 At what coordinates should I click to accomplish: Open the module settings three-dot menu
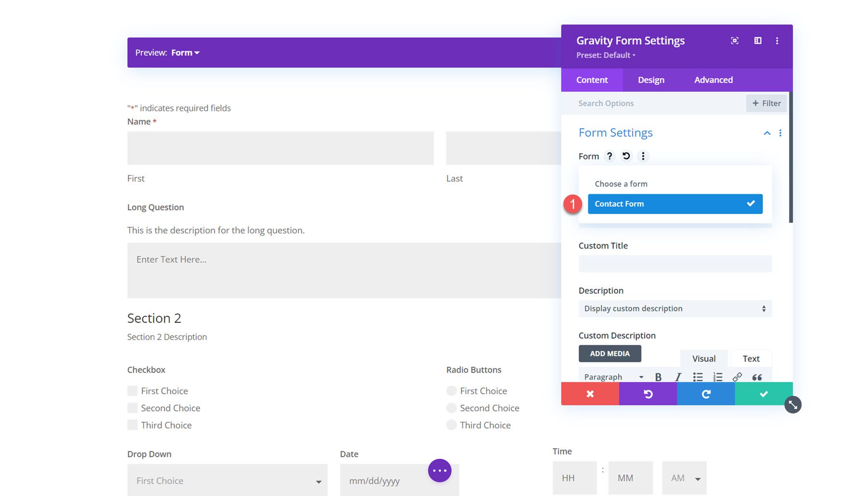pos(777,41)
